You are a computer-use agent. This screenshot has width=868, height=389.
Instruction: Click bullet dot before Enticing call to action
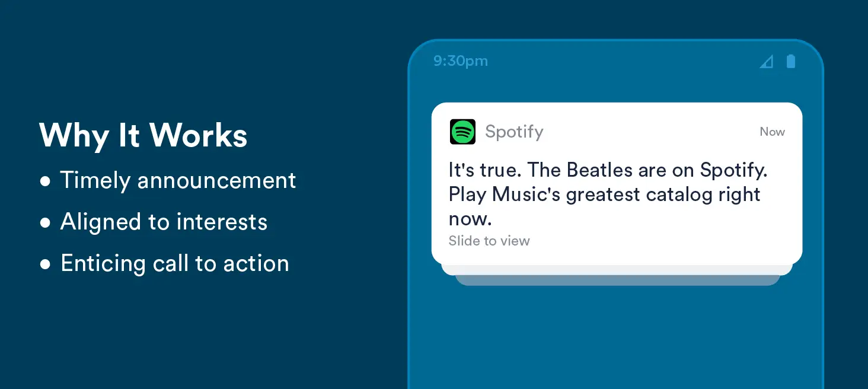point(45,264)
